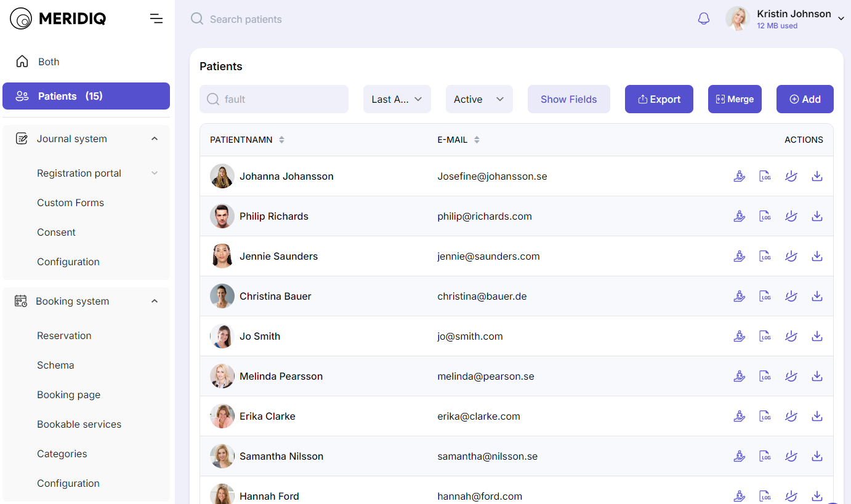Screen dimensions: 851x504
Task: Open patient handover for Christina Bauer
Action: click(740, 296)
